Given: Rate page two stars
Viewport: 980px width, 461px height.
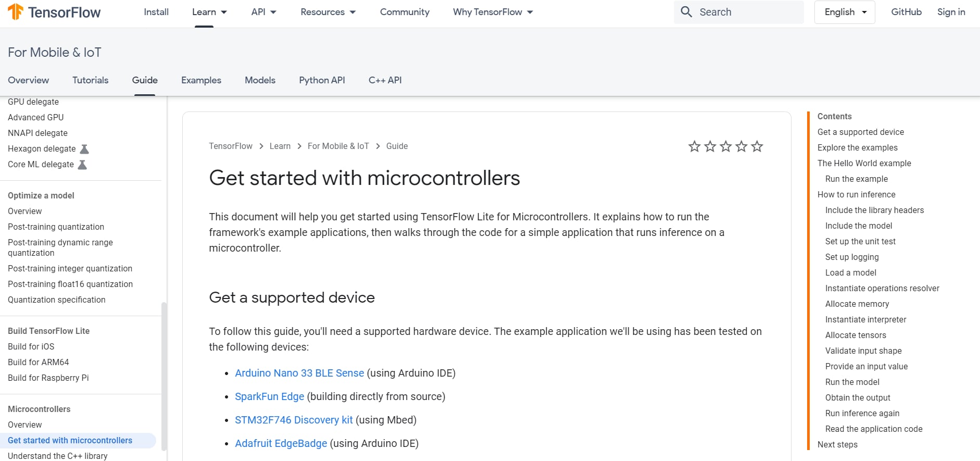Looking at the screenshot, I should pyautogui.click(x=710, y=146).
